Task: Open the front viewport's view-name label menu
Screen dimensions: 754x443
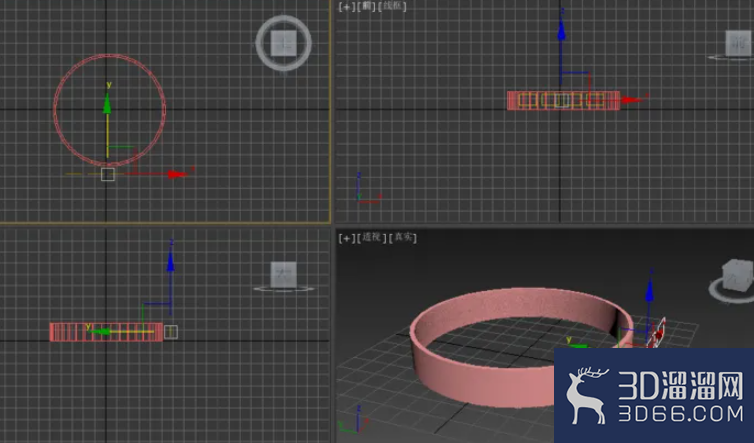Action: click(368, 6)
